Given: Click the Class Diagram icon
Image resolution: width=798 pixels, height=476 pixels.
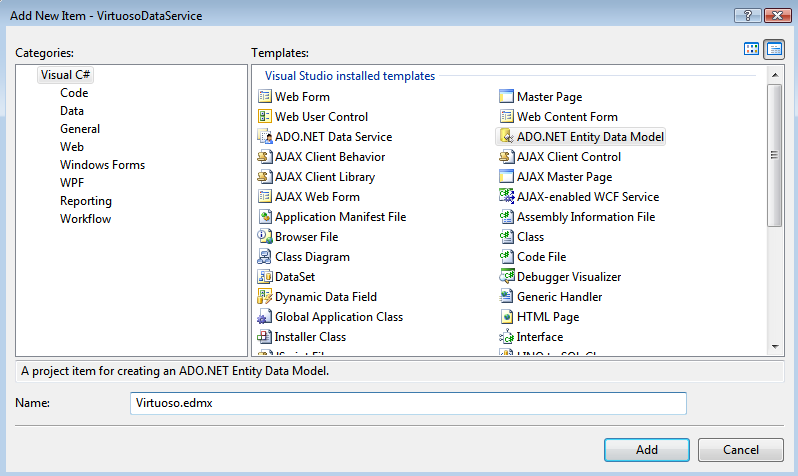Looking at the screenshot, I should pos(265,256).
